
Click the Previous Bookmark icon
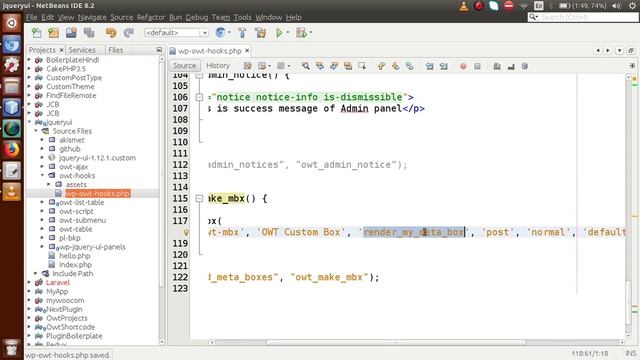click(381, 66)
